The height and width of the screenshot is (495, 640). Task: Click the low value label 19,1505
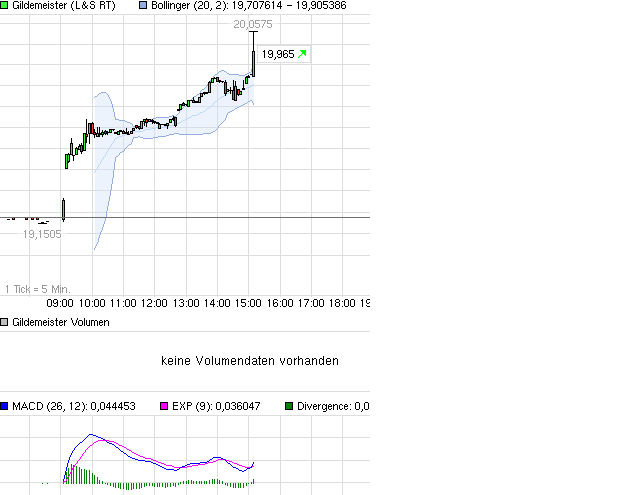pyautogui.click(x=42, y=234)
